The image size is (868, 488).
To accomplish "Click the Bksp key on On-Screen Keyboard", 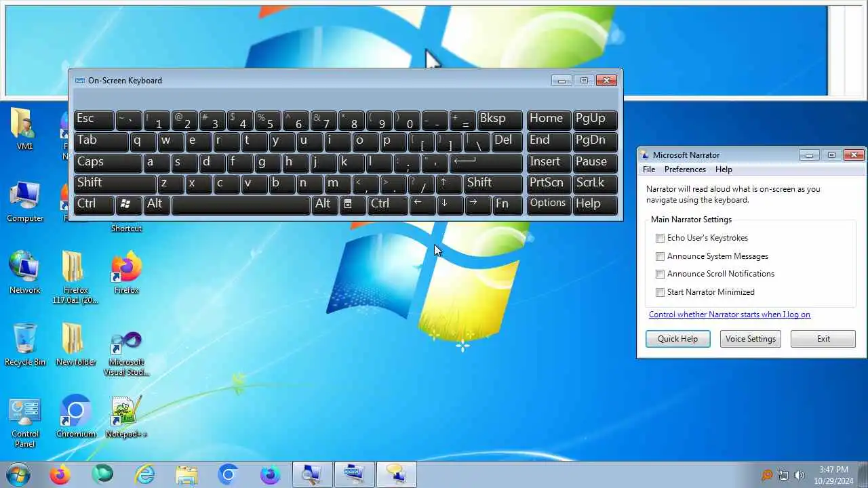I will (x=500, y=120).
